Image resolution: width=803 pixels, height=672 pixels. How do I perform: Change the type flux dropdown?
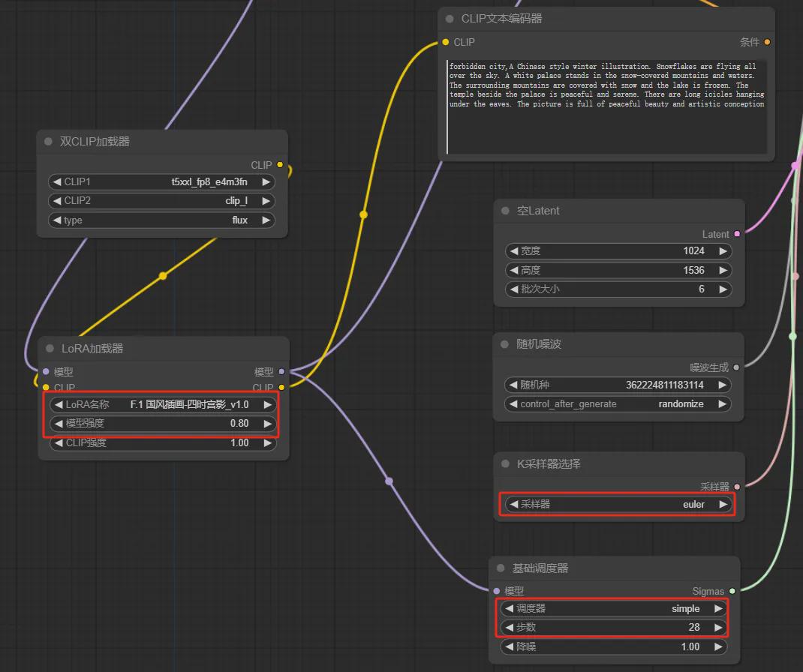click(161, 220)
